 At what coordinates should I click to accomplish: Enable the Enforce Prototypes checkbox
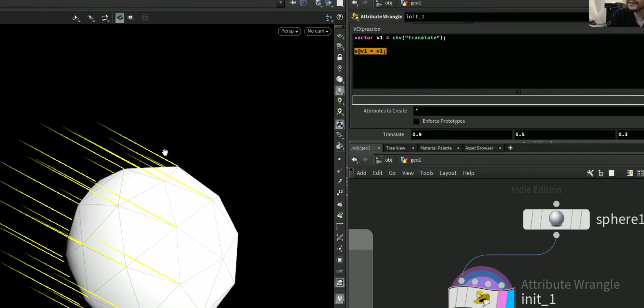pyautogui.click(x=416, y=121)
